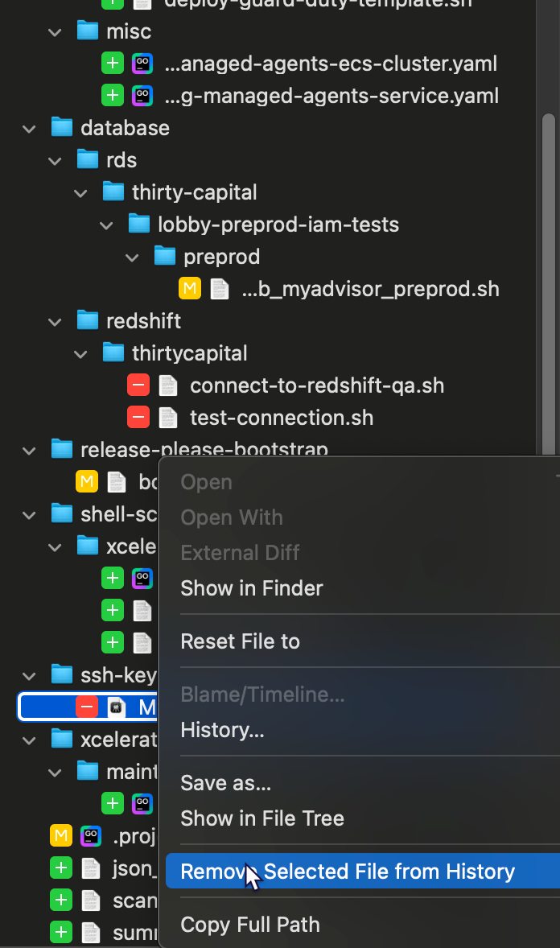The width and height of the screenshot is (560, 948).
Task: Click the yellow modified badge on b_myadvisor_preprod.sh
Action: click(x=190, y=289)
